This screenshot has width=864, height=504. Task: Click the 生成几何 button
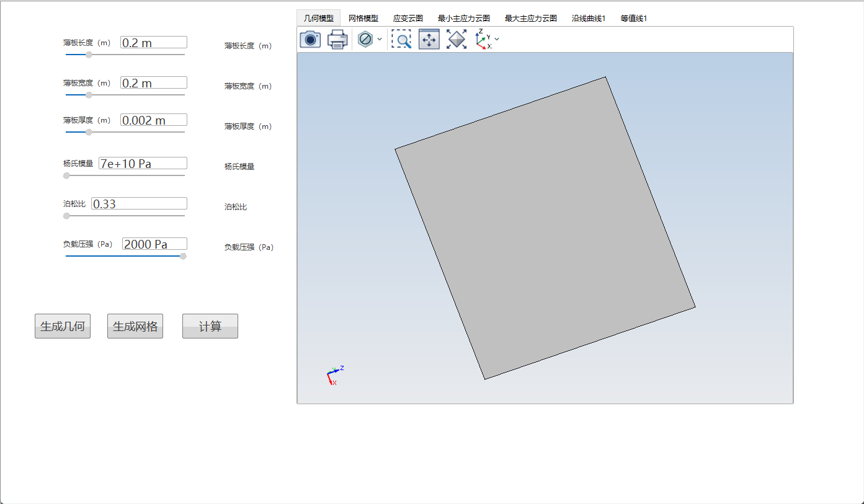point(63,326)
